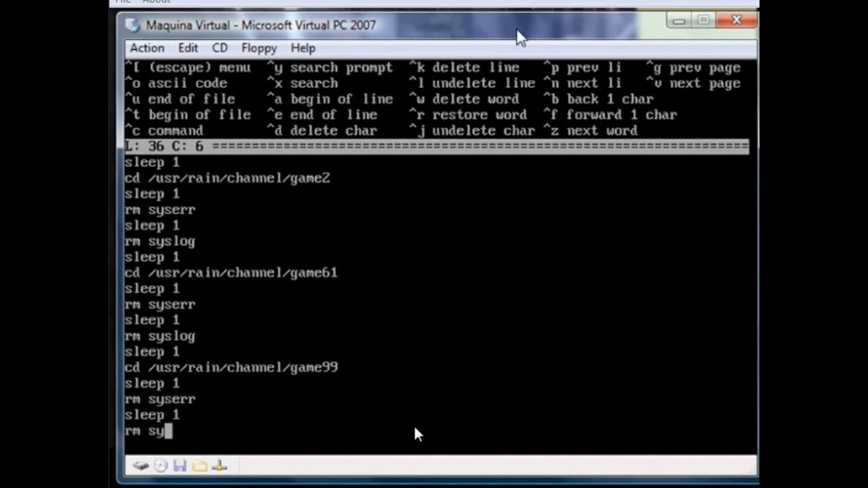The width and height of the screenshot is (868, 488).
Task: Open the CD menu
Action: click(x=220, y=48)
